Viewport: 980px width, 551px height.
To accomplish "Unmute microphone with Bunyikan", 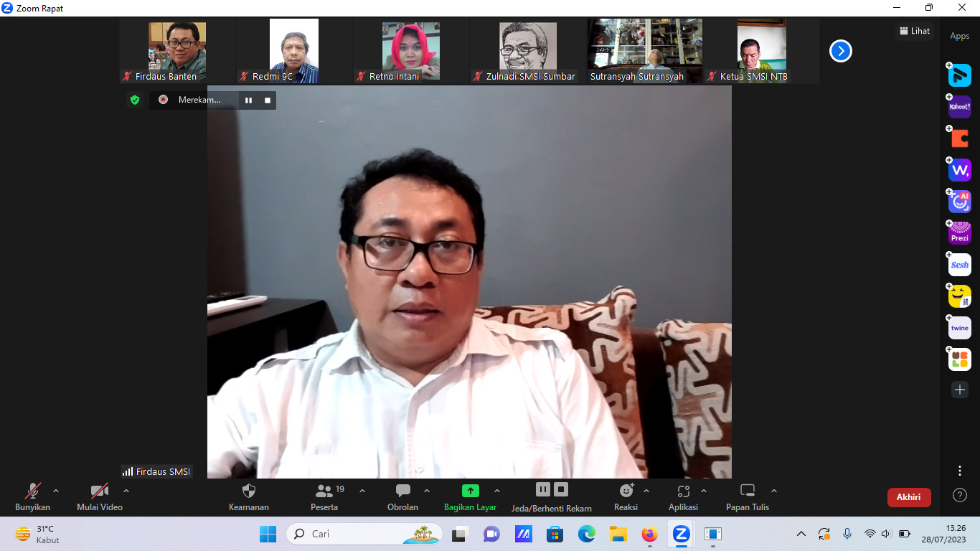I will pyautogui.click(x=33, y=491).
